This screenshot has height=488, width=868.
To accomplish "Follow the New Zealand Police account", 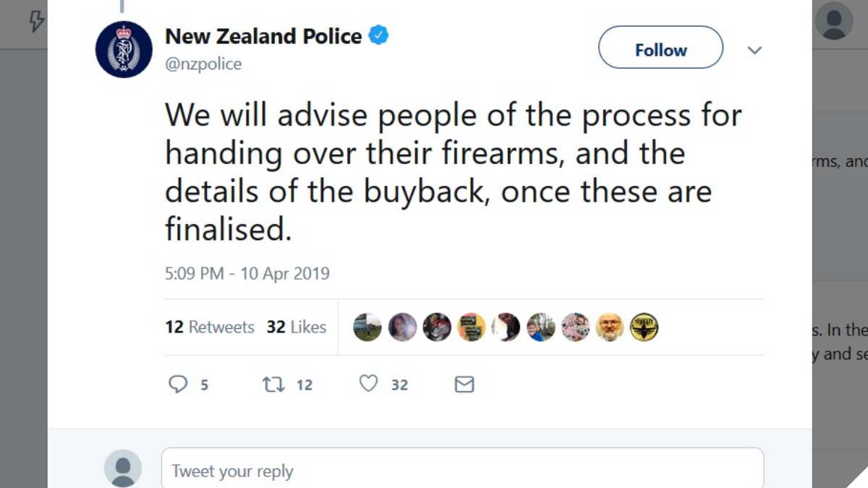I will [660, 50].
